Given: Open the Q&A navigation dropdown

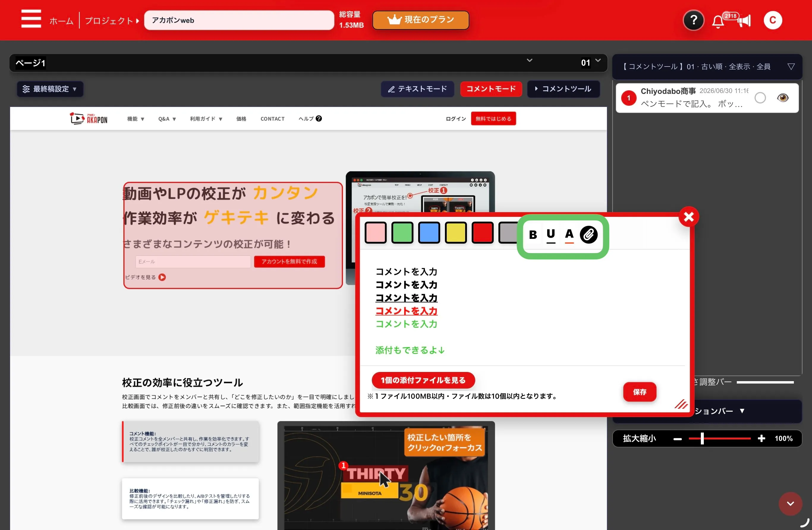Looking at the screenshot, I should 167,119.
